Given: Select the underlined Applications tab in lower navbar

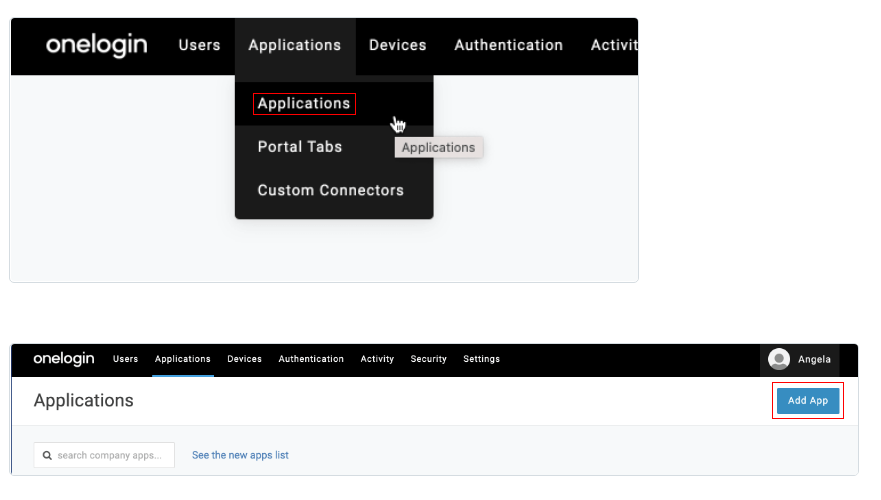Looking at the screenshot, I should pyautogui.click(x=182, y=359).
